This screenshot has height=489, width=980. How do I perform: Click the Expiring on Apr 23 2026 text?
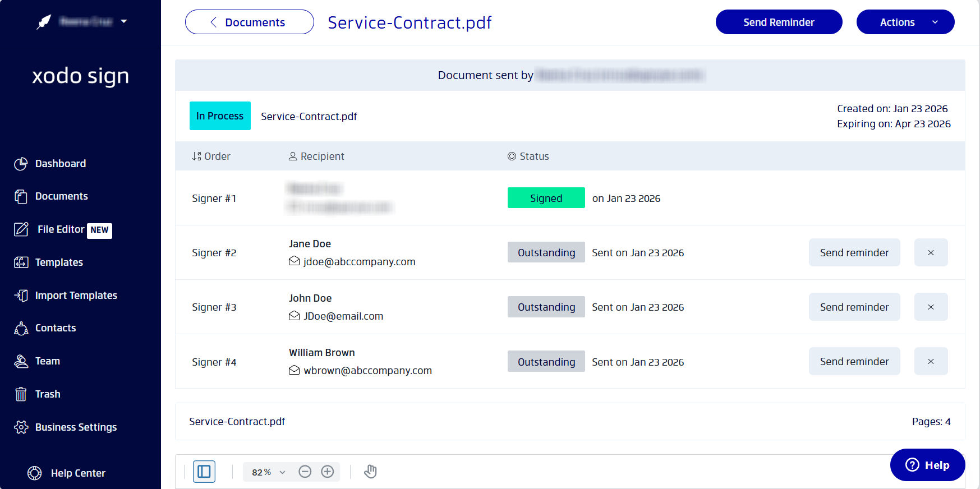[894, 124]
